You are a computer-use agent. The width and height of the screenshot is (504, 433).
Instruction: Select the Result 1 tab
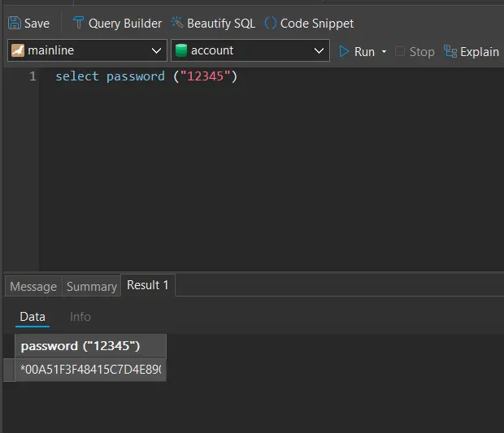coord(147,285)
